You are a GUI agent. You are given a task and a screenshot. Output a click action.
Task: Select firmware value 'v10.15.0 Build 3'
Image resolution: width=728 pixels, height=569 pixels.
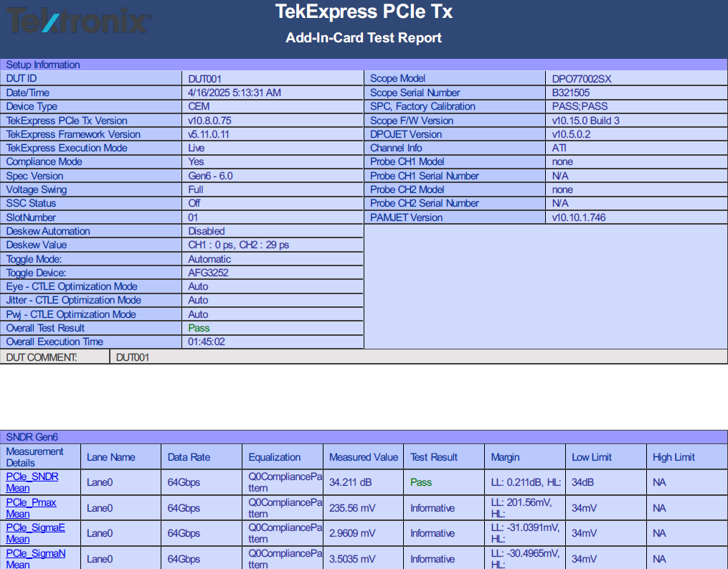coord(586,121)
